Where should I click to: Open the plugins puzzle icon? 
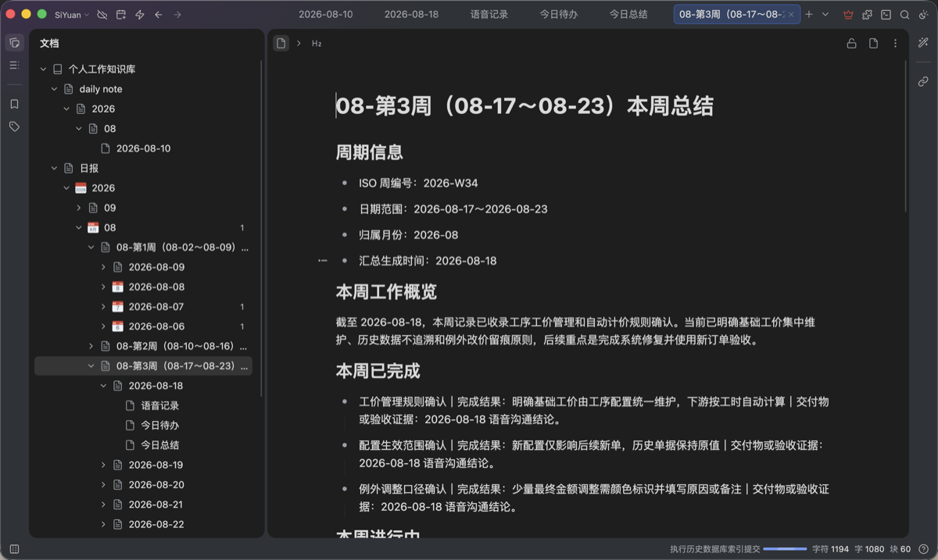(x=867, y=15)
